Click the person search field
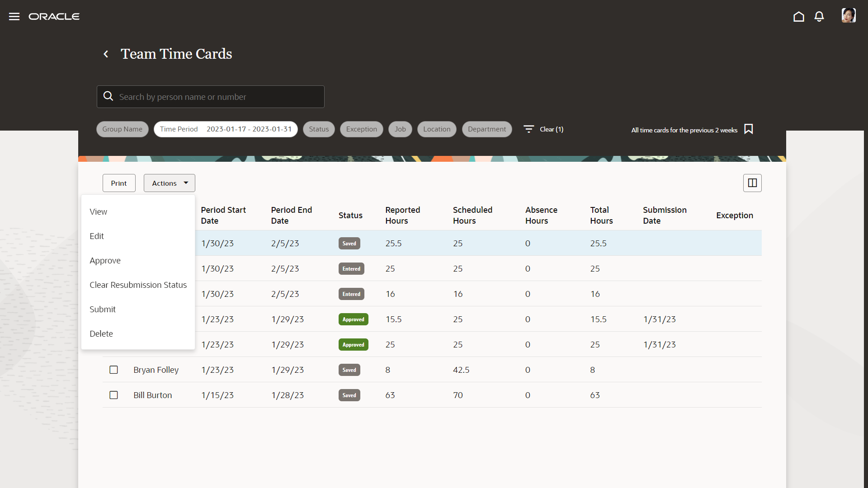Image resolution: width=868 pixels, height=488 pixels. click(x=217, y=97)
